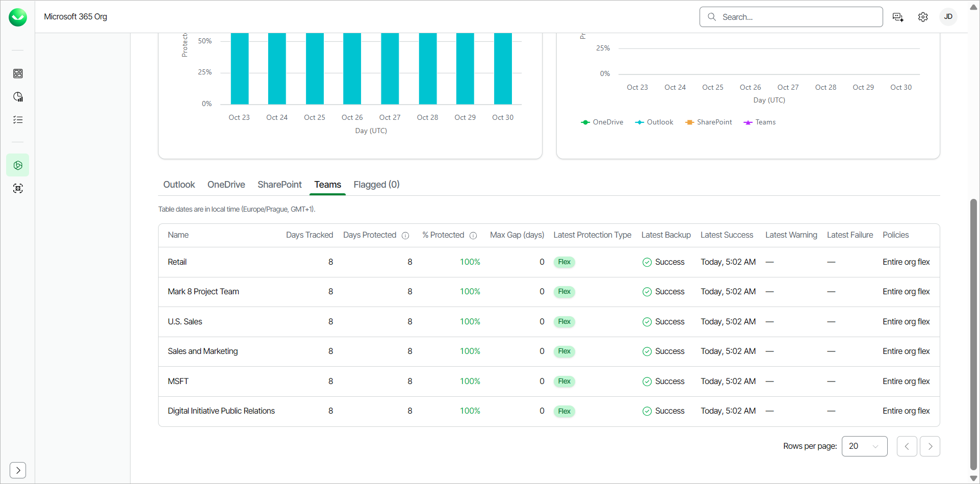Toggle Teams series in chart legend
This screenshot has height=484, width=980.
(x=760, y=122)
